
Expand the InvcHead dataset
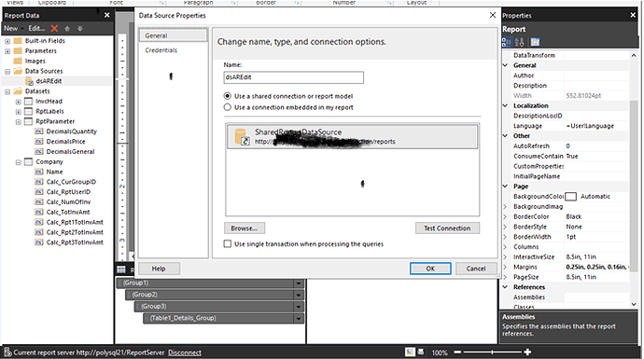pos(18,102)
